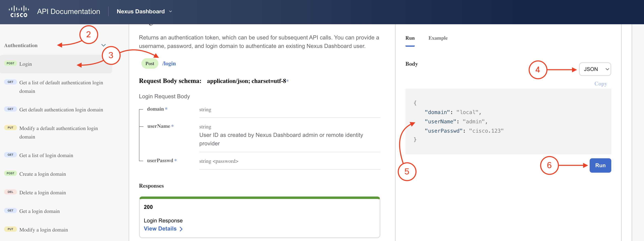Screen dimensions: 644x241
Task: Open the JSON body format dropdown
Action: click(x=595, y=69)
